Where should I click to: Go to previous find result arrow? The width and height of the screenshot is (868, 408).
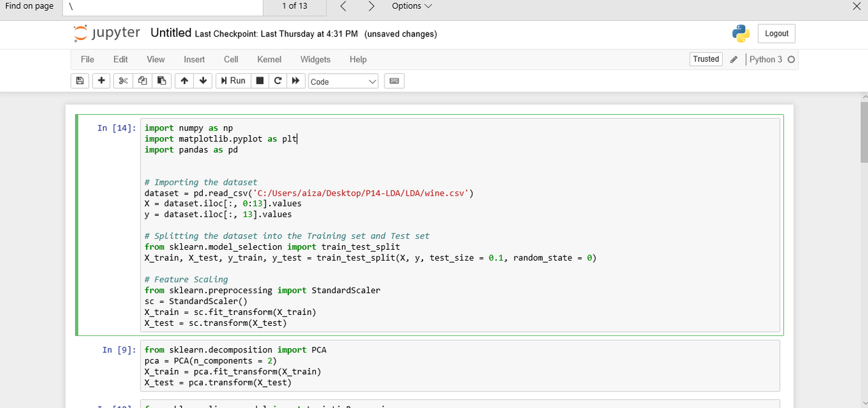[x=343, y=6]
